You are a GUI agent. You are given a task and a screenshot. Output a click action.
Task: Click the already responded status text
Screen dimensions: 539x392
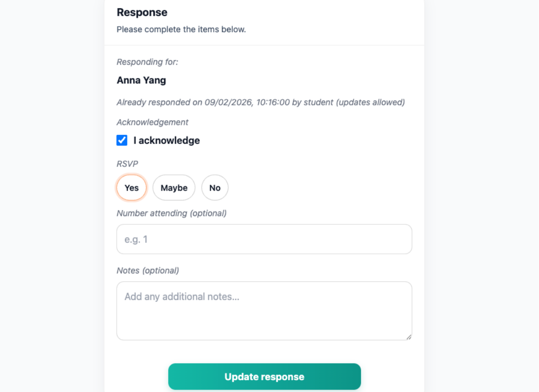pyautogui.click(x=260, y=102)
